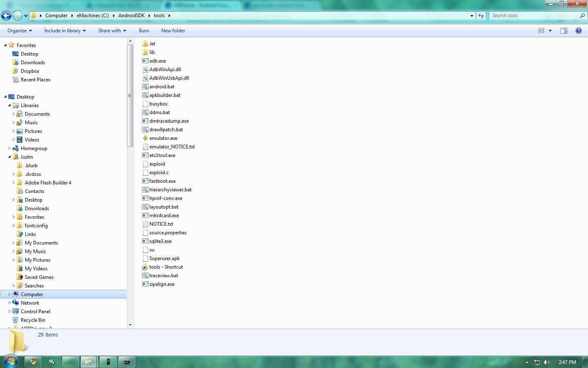
Task: Click the refresh button beside address bar
Action: point(481,16)
